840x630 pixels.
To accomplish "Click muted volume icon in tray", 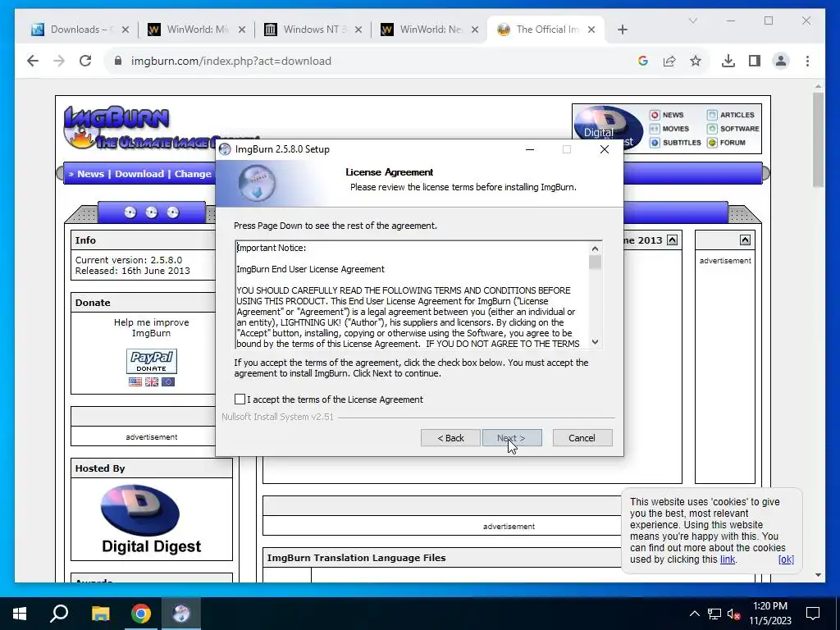I will pyautogui.click(x=734, y=614).
